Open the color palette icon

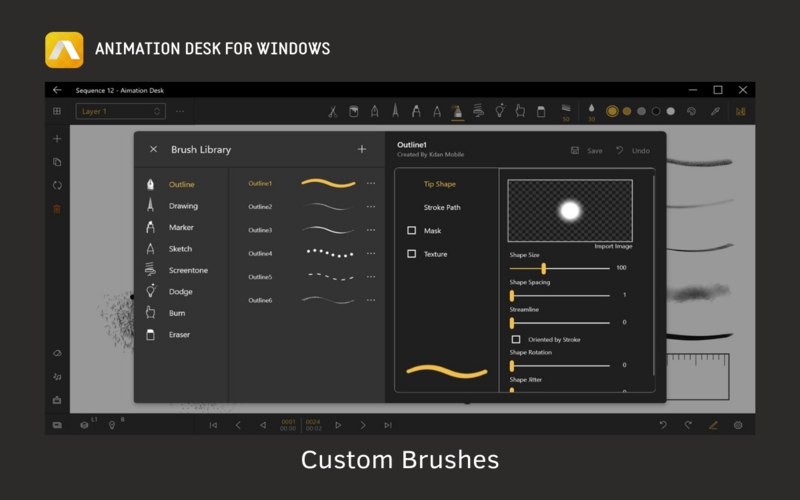click(691, 111)
